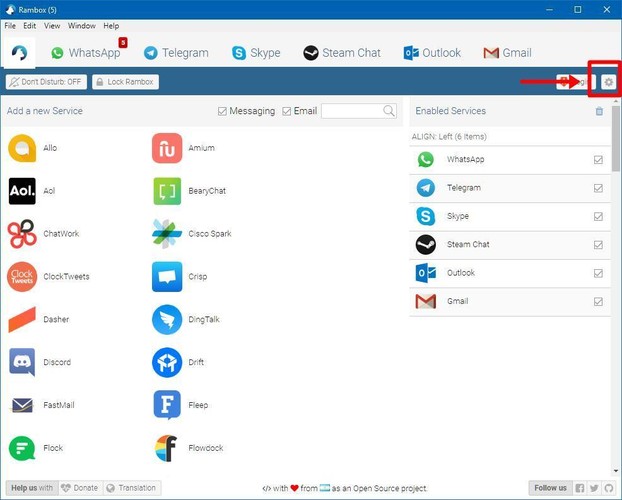Open the Facebook follow link

(x=580, y=488)
